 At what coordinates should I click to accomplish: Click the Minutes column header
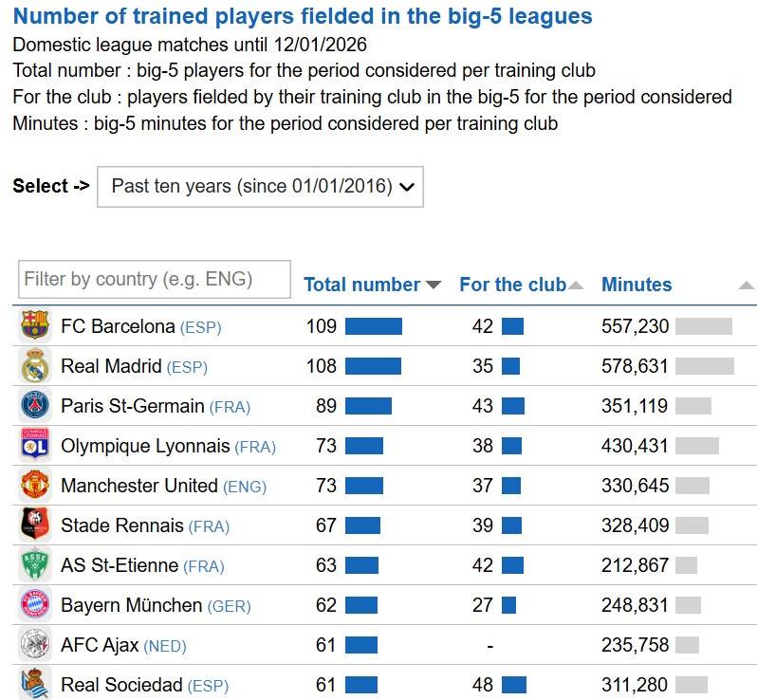tap(637, 285)
